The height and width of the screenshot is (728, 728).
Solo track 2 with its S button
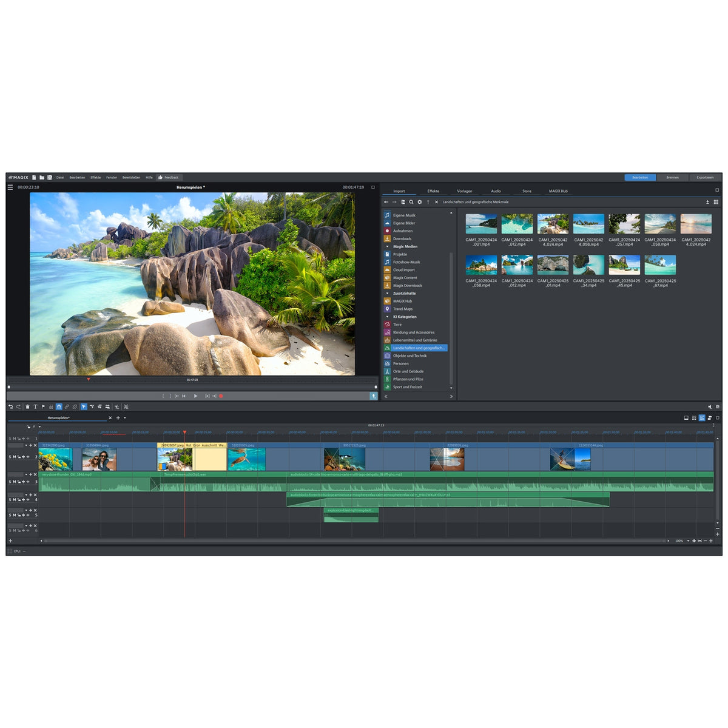click(10, 457)
